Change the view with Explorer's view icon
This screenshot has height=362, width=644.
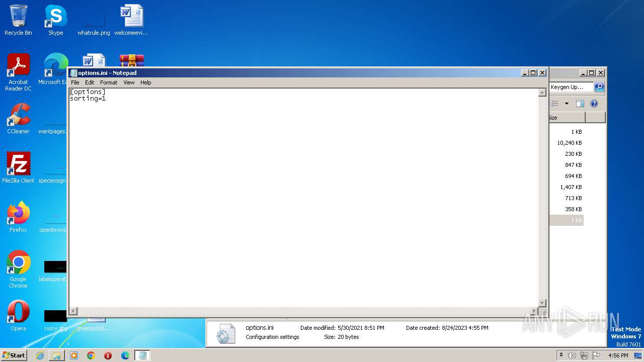(555, 104)
